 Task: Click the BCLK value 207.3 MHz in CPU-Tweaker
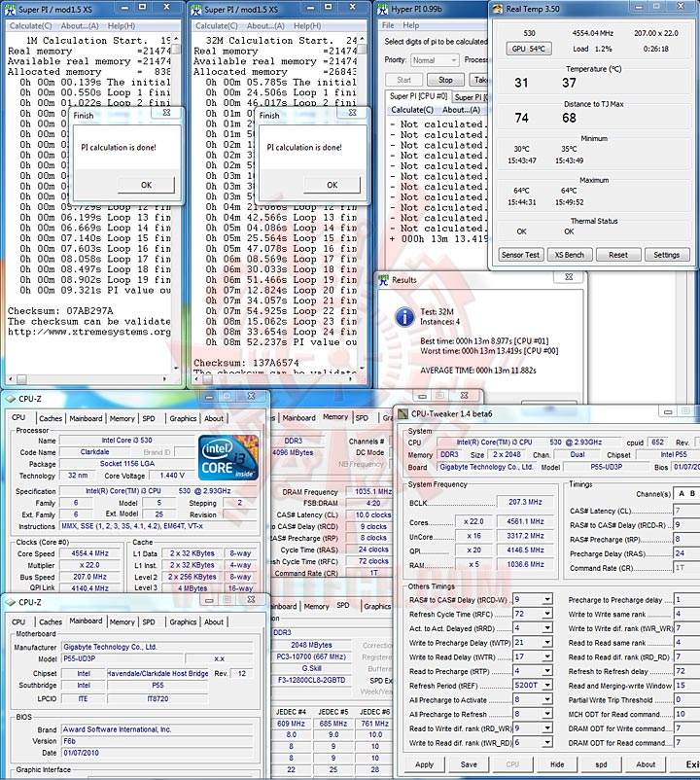(x=525, y=502)
